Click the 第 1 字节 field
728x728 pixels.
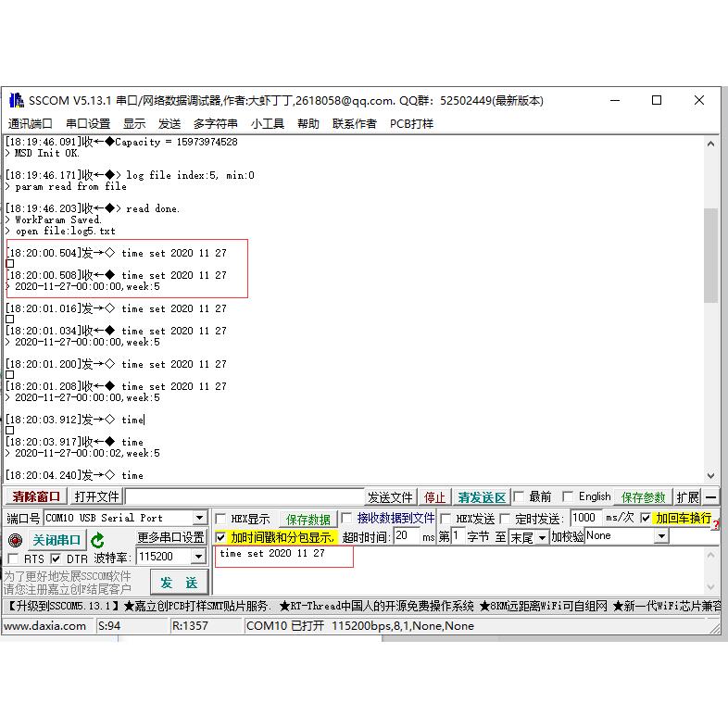coord(457,535)
